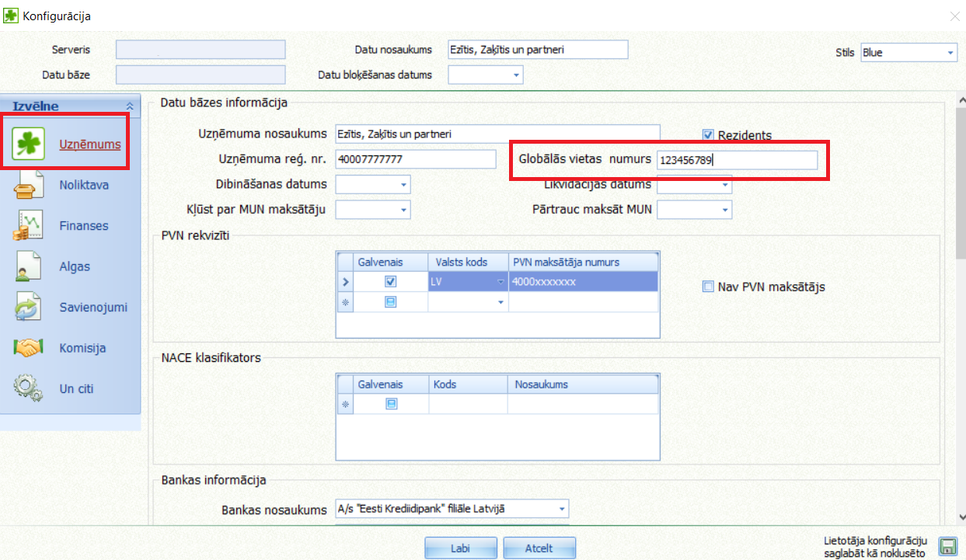Click the NACE Nosaukums column header
966x560 pixels.
point(584,384)
